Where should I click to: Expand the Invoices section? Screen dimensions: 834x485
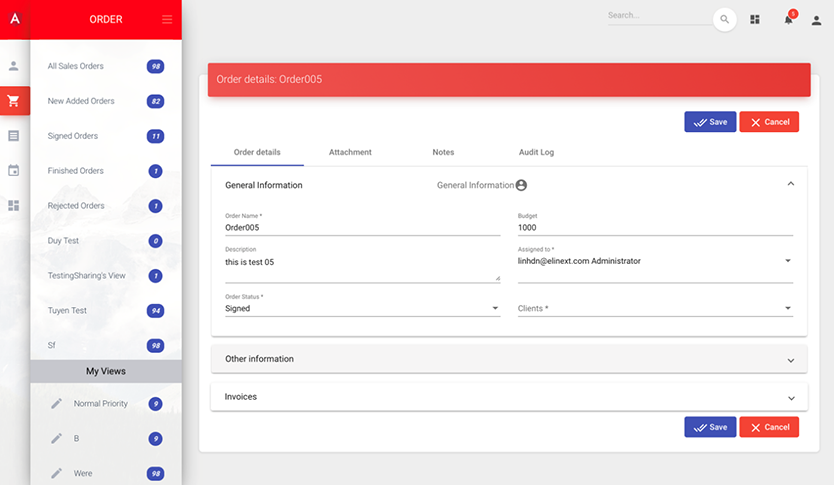coord(508,397)
